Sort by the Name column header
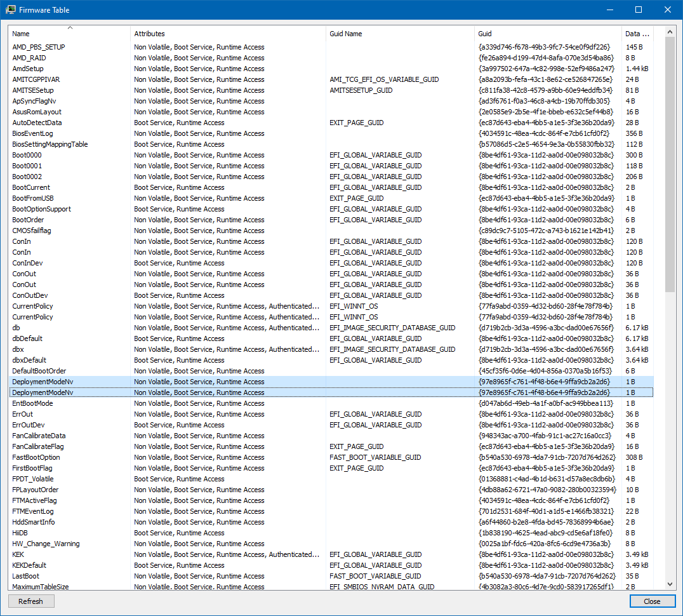The width and height of the screenshot is (683, 616). 69,34
